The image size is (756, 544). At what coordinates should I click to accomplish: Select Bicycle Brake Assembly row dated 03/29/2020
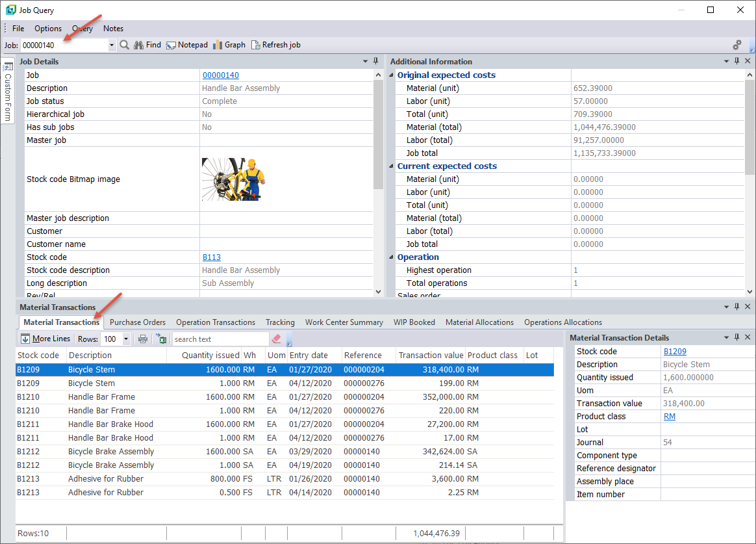tap(284, 452)
